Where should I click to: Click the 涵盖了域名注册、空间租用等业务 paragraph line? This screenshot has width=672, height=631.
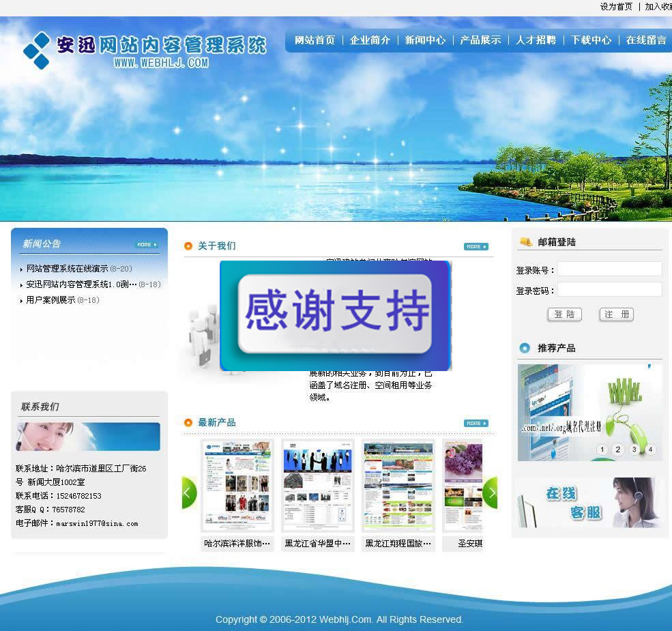point(370,385)
